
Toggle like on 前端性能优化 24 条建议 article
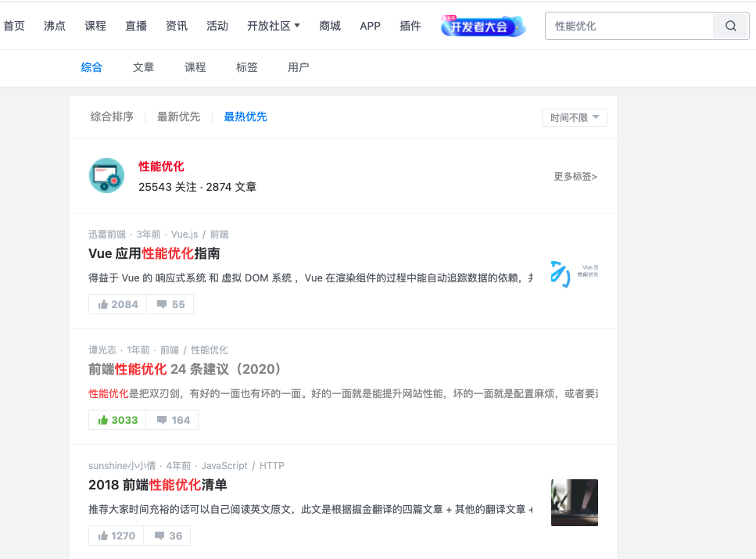118,420
